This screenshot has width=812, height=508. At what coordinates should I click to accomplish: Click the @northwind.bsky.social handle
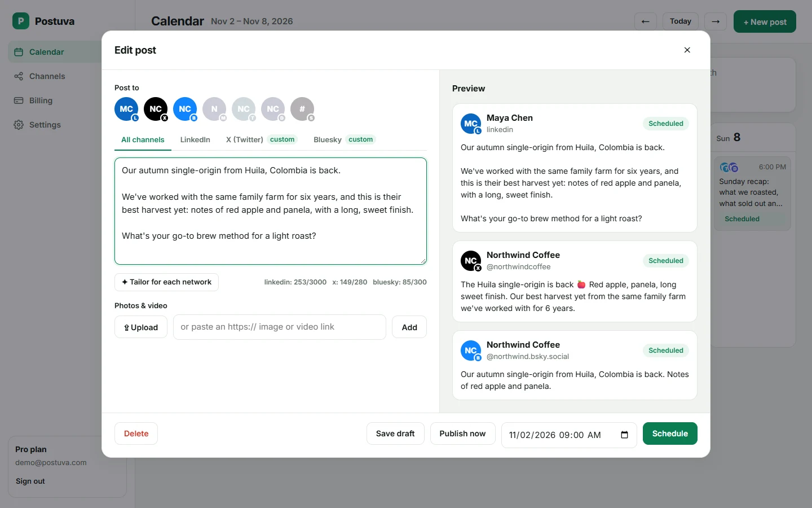click(x=528, y=357)
